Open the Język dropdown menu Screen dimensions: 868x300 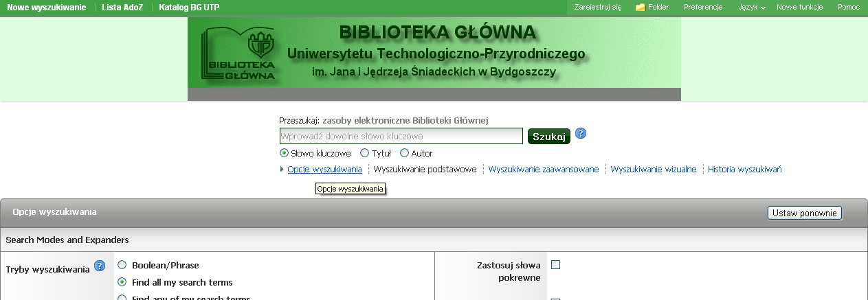point(752,7)
